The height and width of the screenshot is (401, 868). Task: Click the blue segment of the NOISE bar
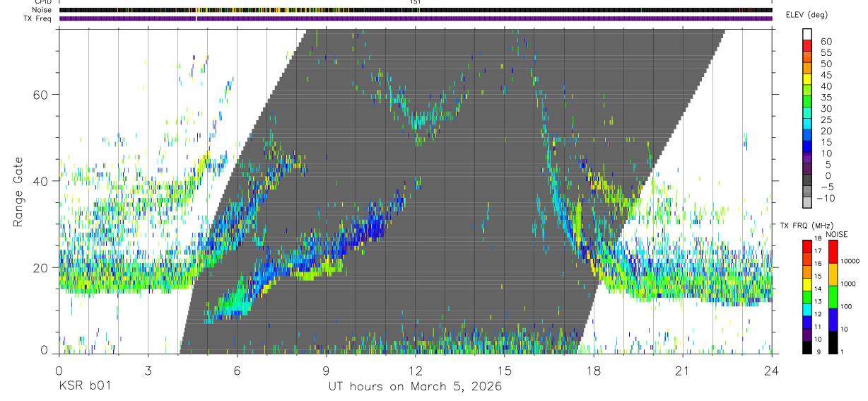833,320
